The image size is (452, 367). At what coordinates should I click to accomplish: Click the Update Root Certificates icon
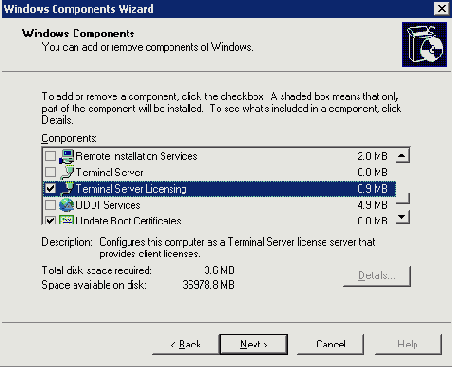66,220
